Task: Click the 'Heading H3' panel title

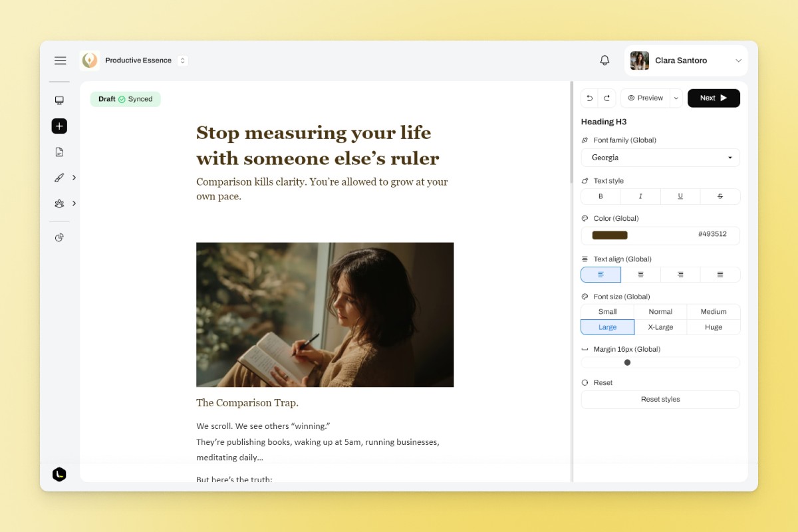Action: tap(604, 122)
